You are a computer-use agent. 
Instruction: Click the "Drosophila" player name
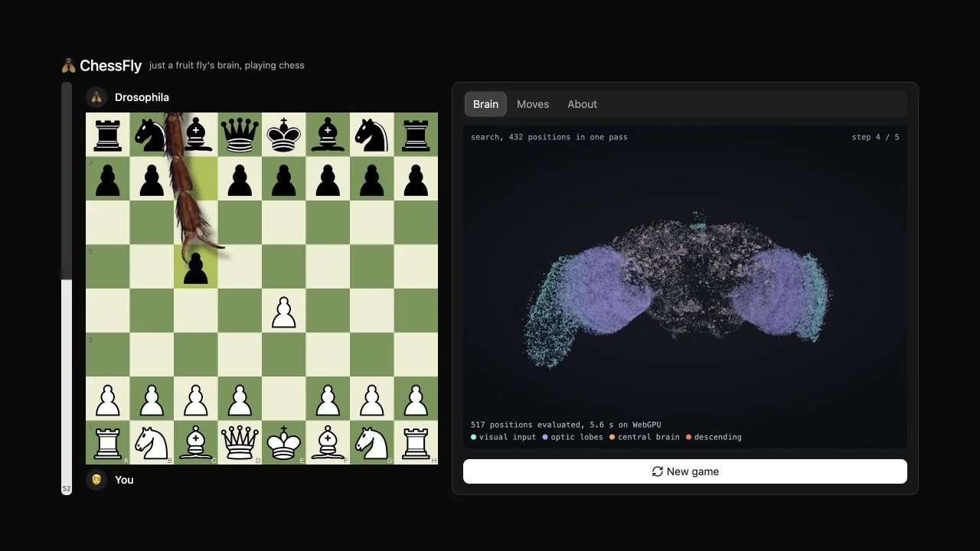coord(142,97)
